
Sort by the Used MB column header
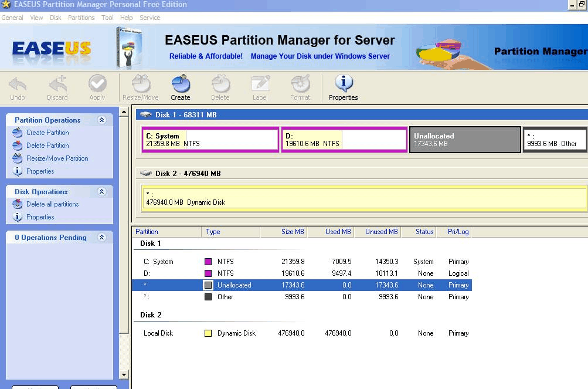point(331,232)
